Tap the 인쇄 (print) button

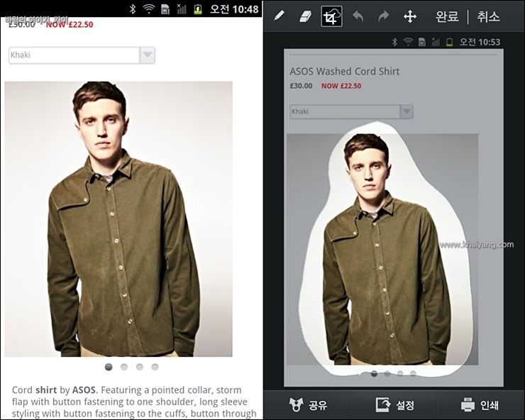pos(480,405)
